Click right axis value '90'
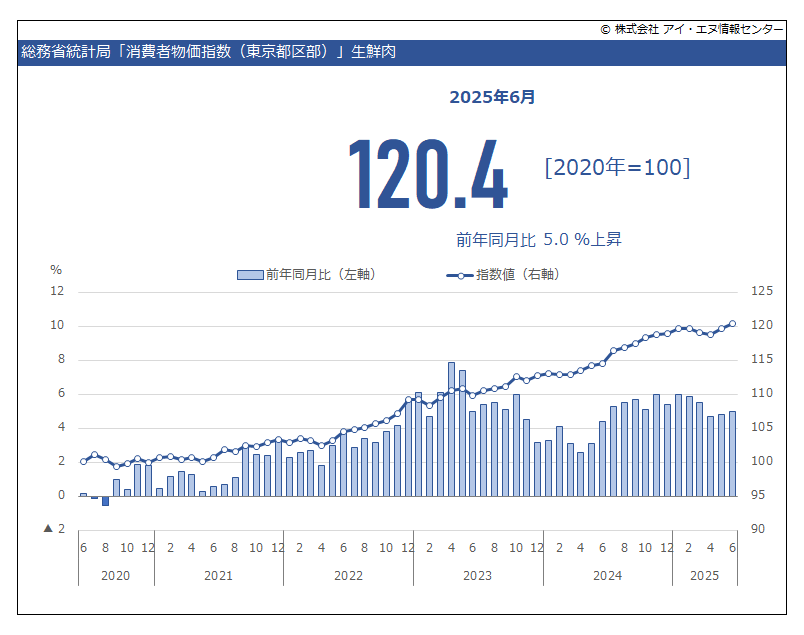 click(758, 529)
